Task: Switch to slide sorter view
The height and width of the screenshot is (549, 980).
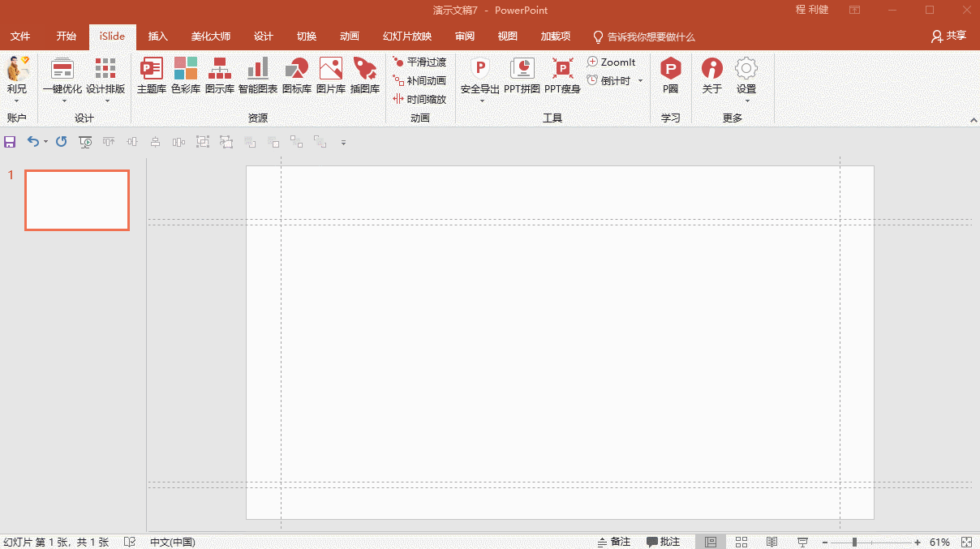Action: pos(741,542)
